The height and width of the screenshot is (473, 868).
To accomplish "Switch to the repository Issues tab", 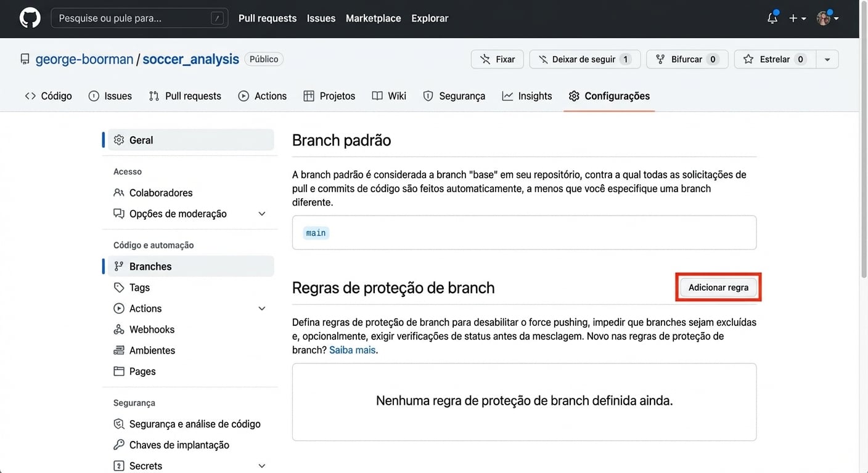I will [110, 96].
